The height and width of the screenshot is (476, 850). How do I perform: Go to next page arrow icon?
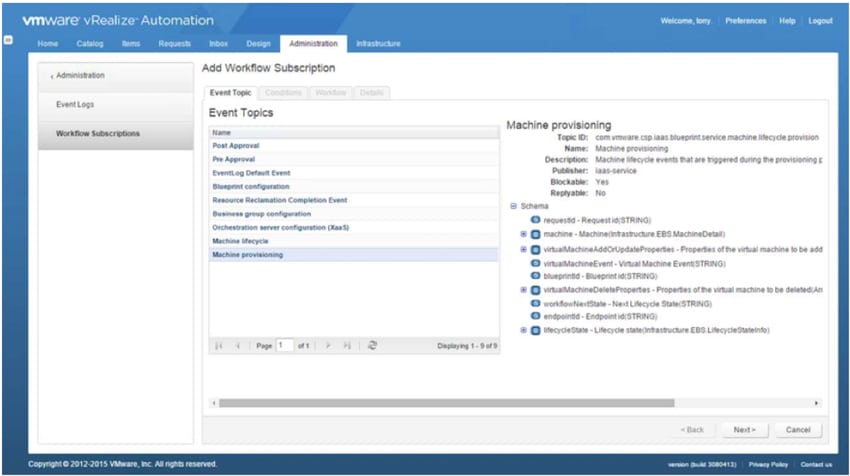[328, 345]
